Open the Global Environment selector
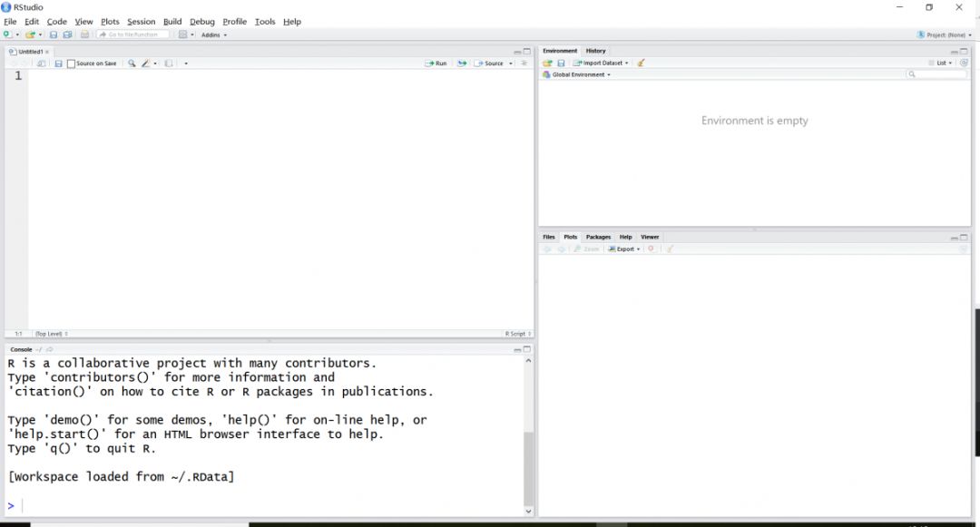 [576, 74]
